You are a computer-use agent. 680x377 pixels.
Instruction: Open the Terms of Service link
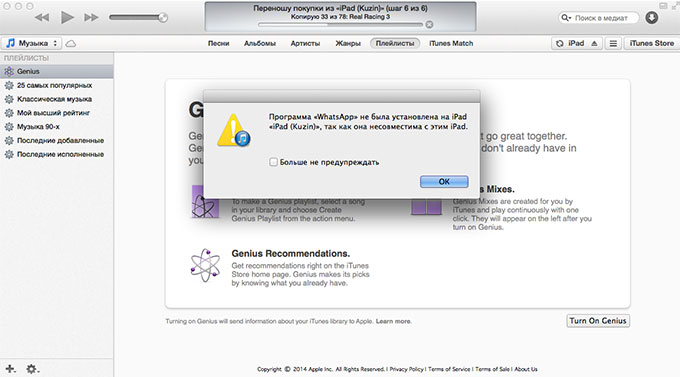449,369
